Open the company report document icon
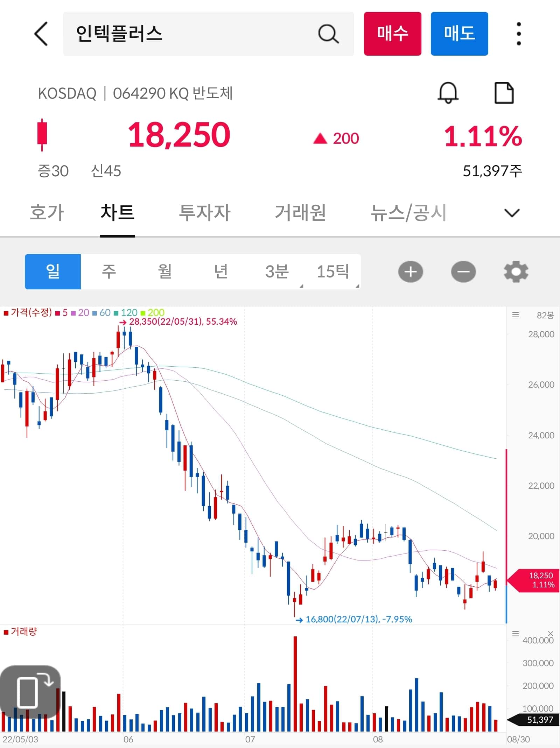The width and height of the screenshot is (560, 748). pos(504,93)
